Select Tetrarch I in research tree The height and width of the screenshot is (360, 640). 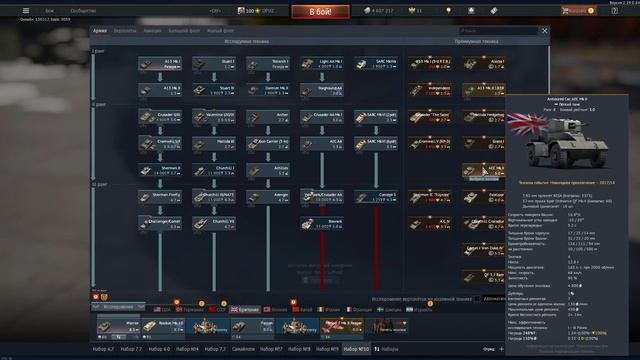pos(268,64)
